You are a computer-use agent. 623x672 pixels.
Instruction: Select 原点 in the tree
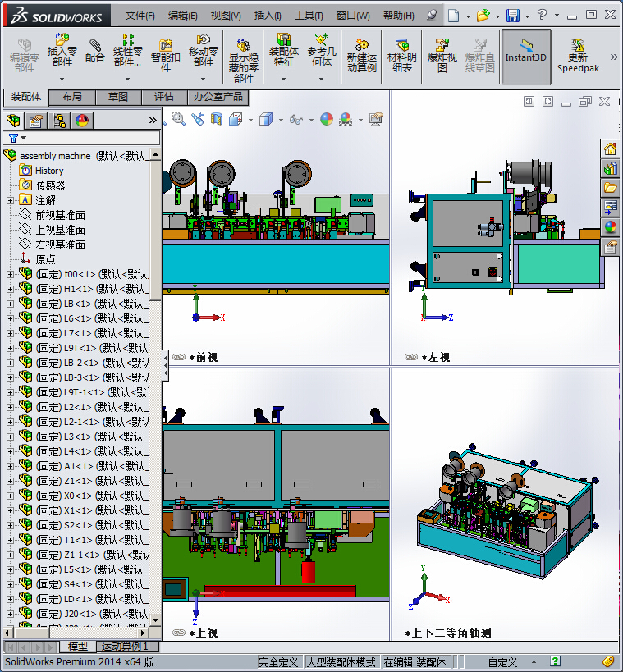[45, 260]
